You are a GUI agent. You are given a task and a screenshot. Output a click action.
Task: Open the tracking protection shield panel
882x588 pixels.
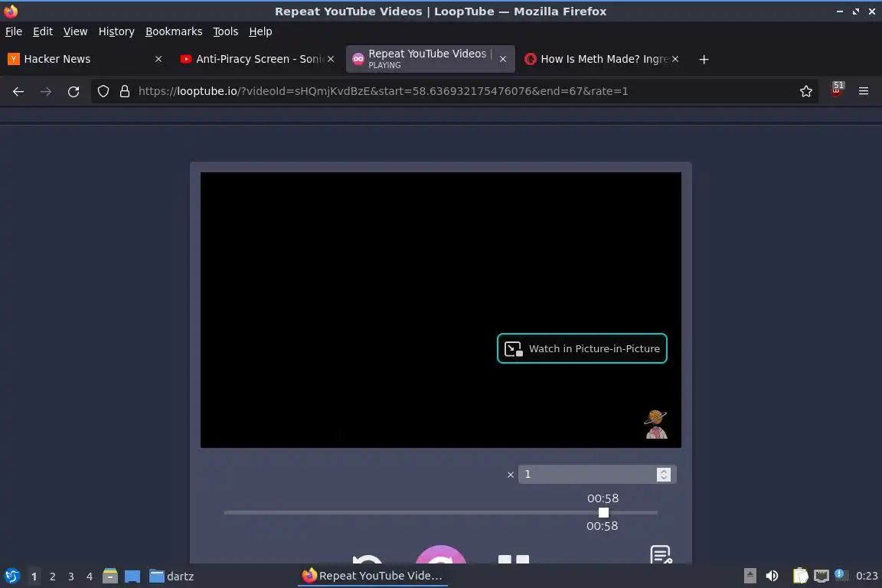[x=103, y=91]
